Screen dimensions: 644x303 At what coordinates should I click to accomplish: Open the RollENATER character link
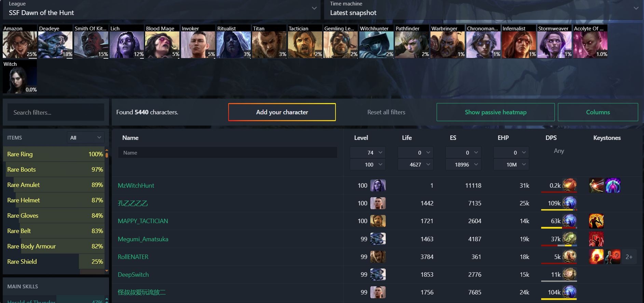(x=133, y=257)
